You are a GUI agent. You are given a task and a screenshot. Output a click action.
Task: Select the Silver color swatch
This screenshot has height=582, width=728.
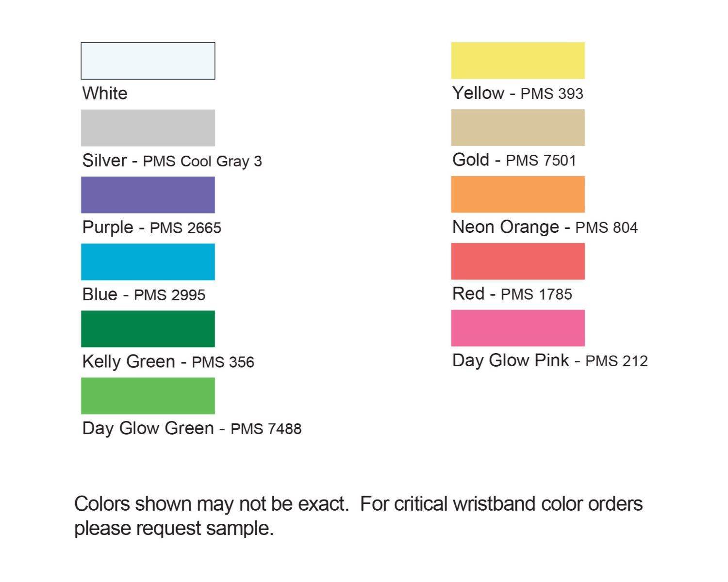(148, 128)
